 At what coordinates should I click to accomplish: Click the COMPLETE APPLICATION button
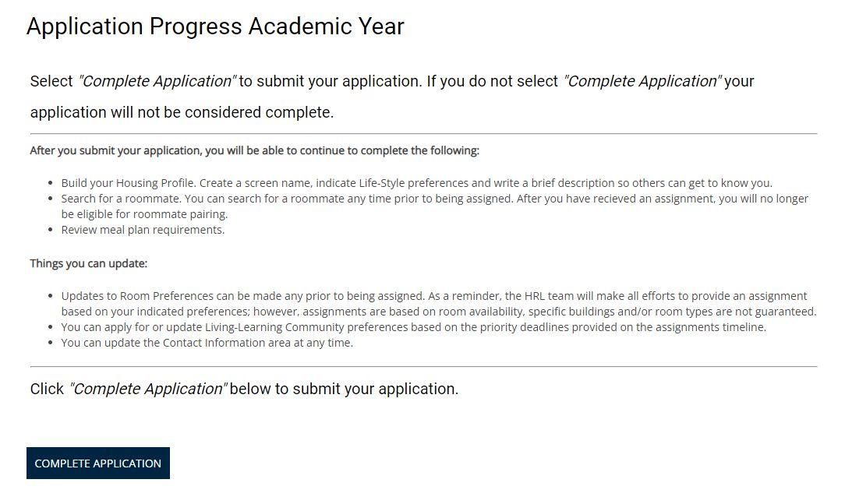pos(97,463)
